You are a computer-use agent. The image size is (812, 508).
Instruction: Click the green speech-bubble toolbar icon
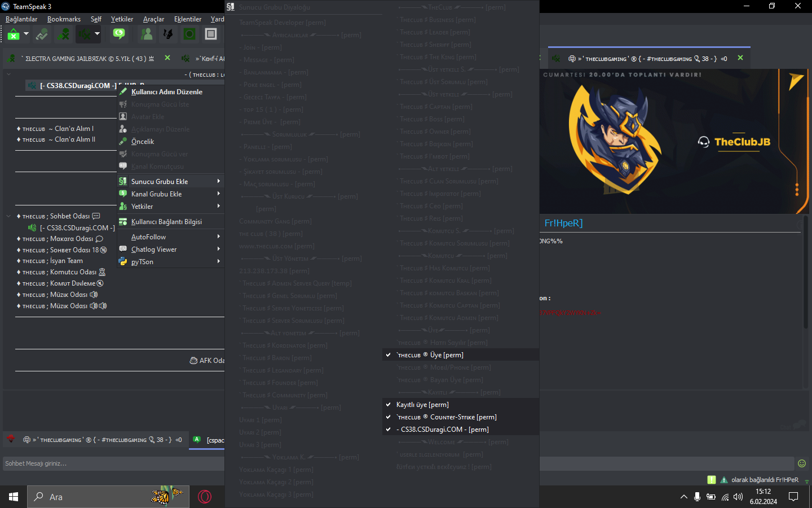tap(118, 34)
